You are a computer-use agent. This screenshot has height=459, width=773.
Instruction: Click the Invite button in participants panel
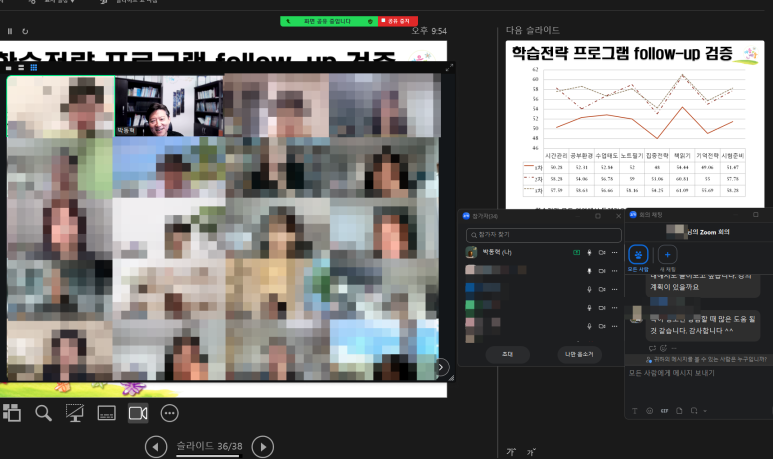pyautogui.click(x=508, y=354)
